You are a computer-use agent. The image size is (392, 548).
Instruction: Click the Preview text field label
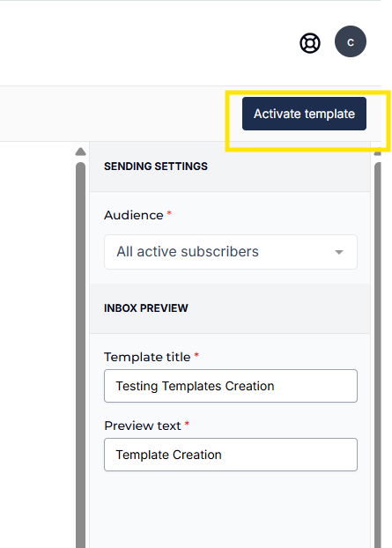143,426
